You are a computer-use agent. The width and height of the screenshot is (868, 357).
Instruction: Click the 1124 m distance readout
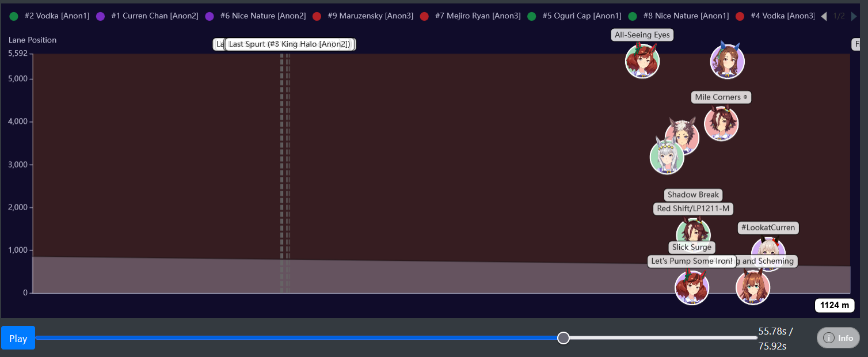835,305
